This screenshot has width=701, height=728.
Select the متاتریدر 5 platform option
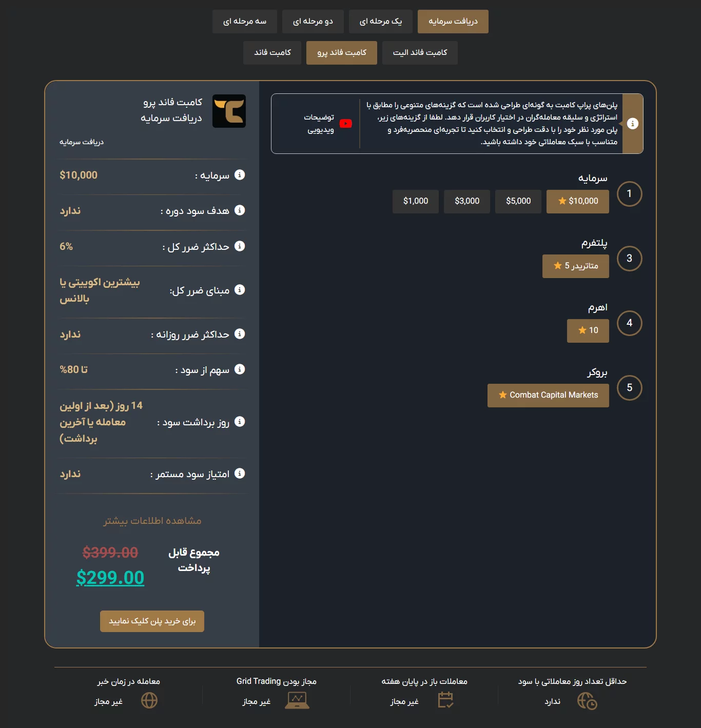coord(576,266)
